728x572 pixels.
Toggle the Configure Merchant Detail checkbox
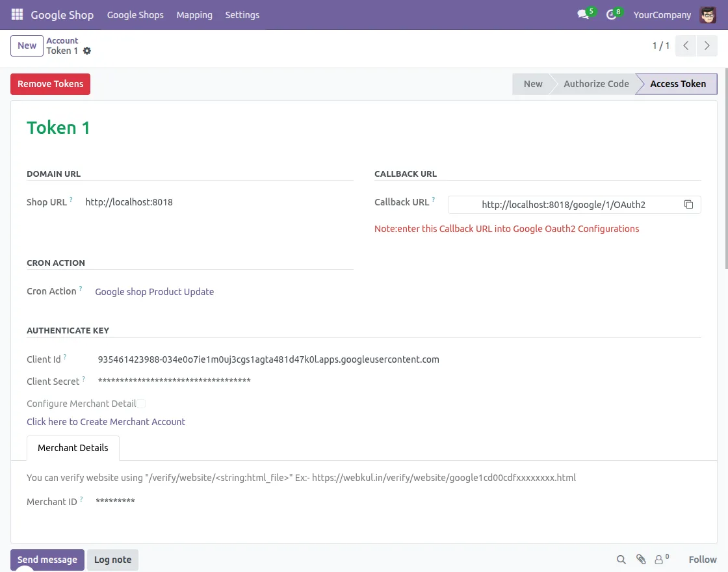click(141, 404)
